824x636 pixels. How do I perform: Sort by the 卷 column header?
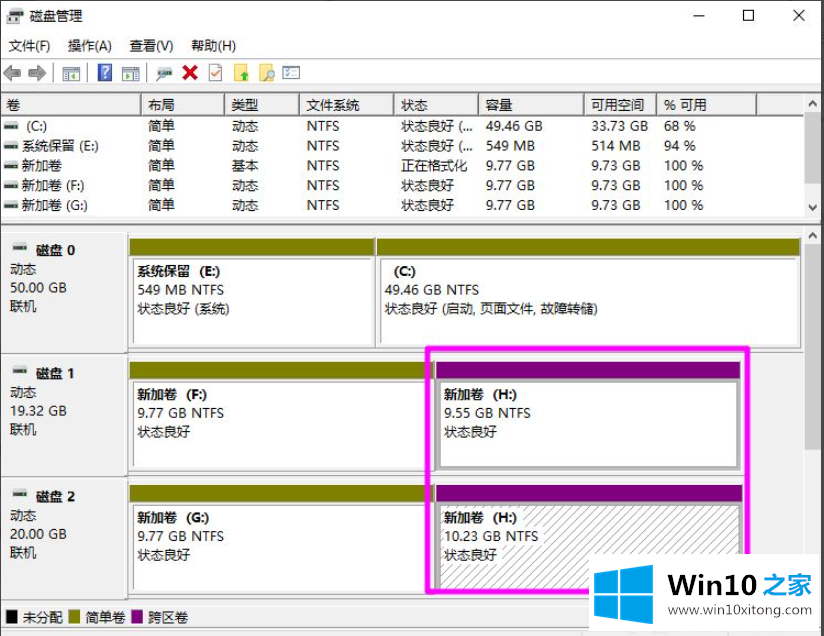click(71, 105)
